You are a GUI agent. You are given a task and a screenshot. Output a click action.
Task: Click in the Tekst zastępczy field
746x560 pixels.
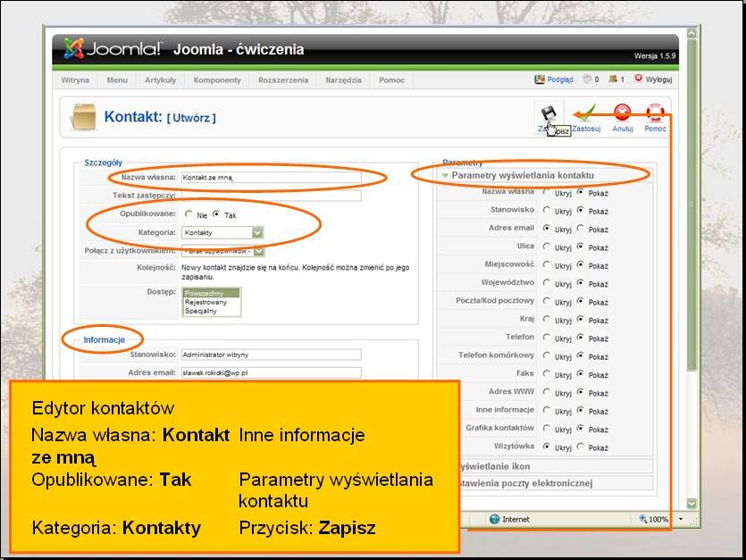pos(272,195)
